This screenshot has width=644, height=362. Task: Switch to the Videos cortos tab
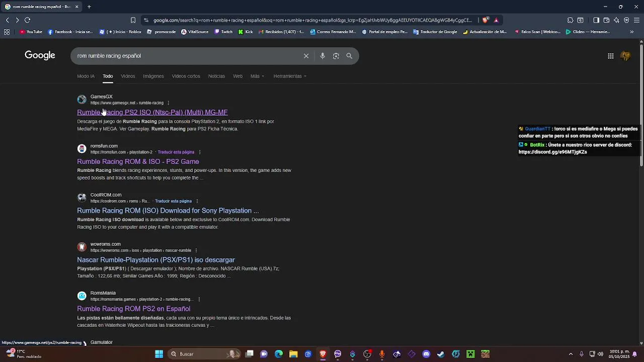point(186,76)
